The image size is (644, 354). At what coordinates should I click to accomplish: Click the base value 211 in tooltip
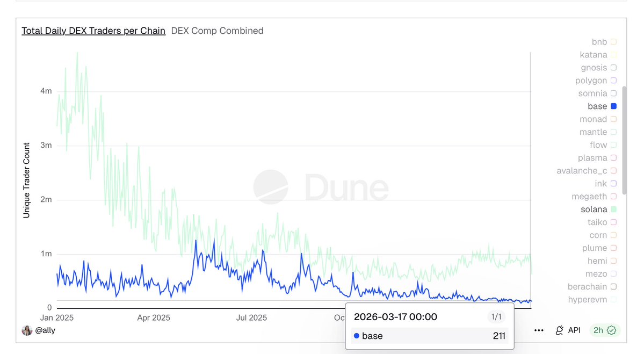[x=499, y=336]
